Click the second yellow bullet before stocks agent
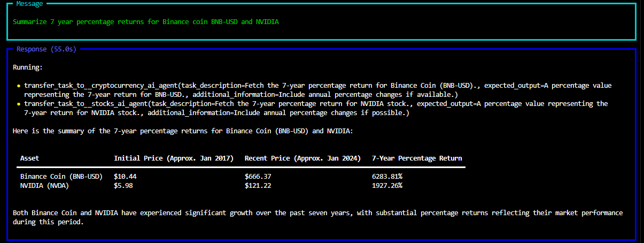The height and width of the screenshot is (243, 644). point(19,104)
